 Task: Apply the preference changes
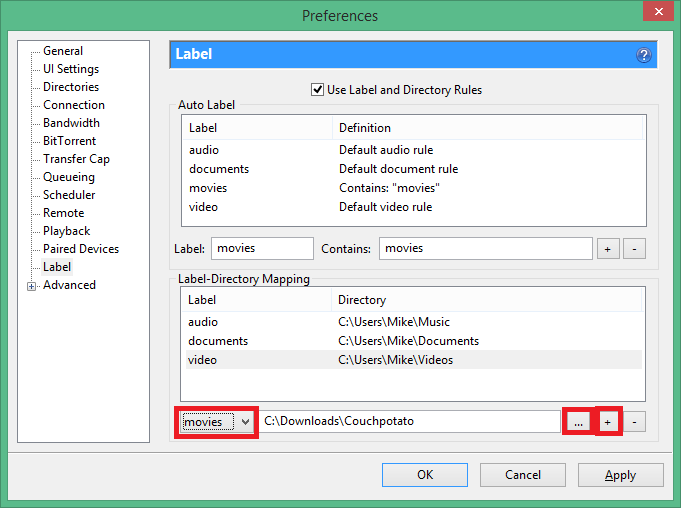620,475
